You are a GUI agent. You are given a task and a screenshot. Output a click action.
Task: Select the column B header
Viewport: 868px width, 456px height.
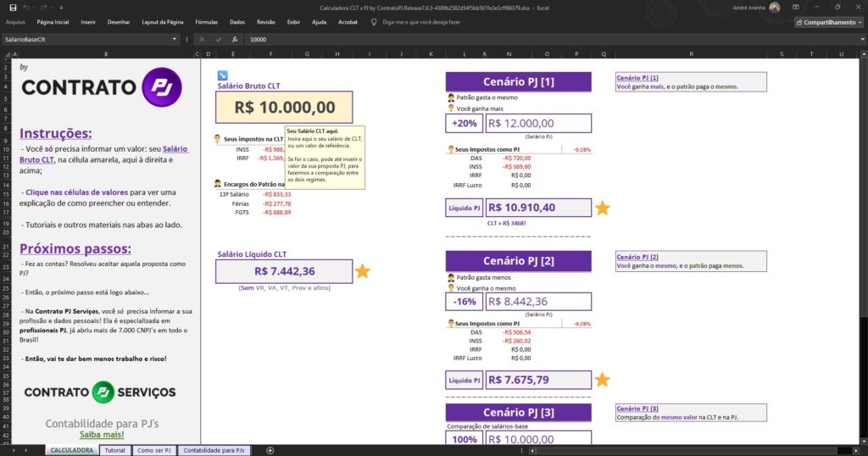tap(106, 54)
